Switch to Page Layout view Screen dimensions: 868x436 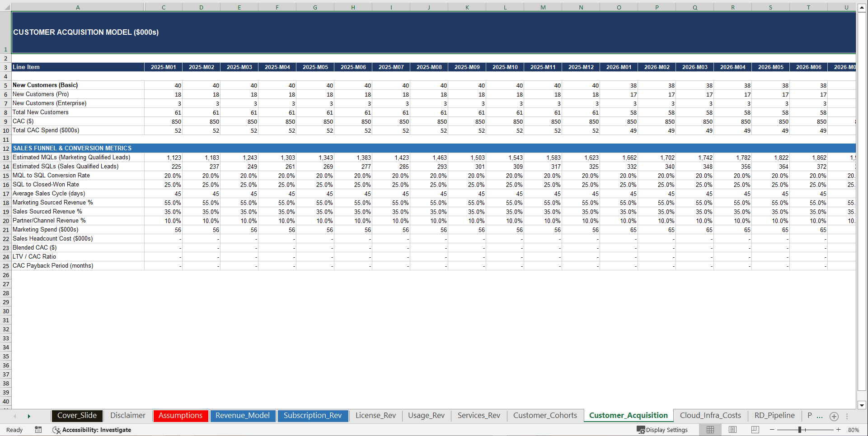(x=732, y=430)
